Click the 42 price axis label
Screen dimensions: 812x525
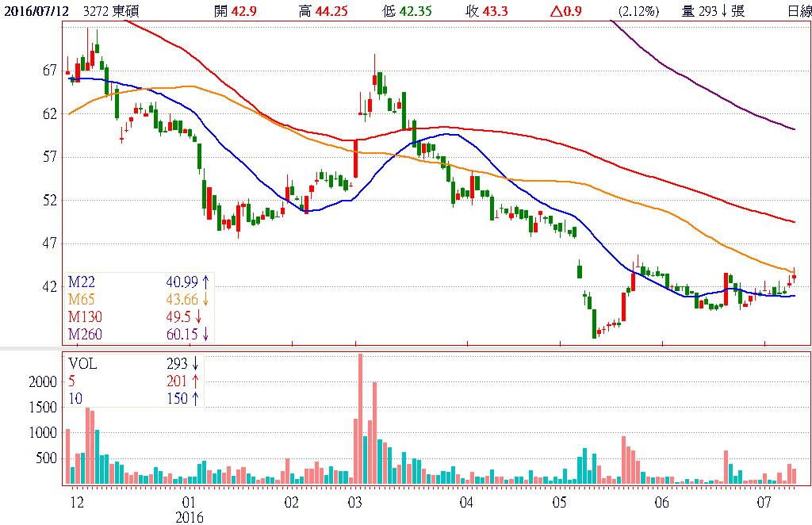tap(50, 286)
